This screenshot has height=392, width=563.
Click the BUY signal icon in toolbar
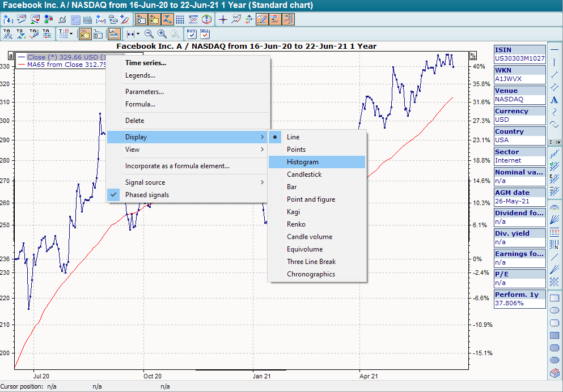tap(192, 34)
